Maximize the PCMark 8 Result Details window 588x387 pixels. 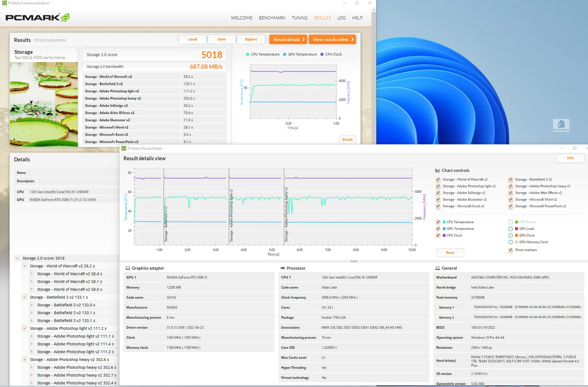575,148
